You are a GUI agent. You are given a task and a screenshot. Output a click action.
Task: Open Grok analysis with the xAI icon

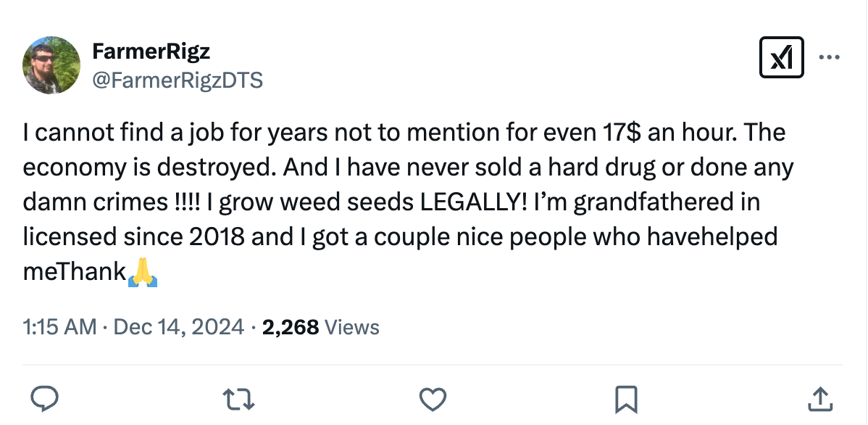point(782,56)
